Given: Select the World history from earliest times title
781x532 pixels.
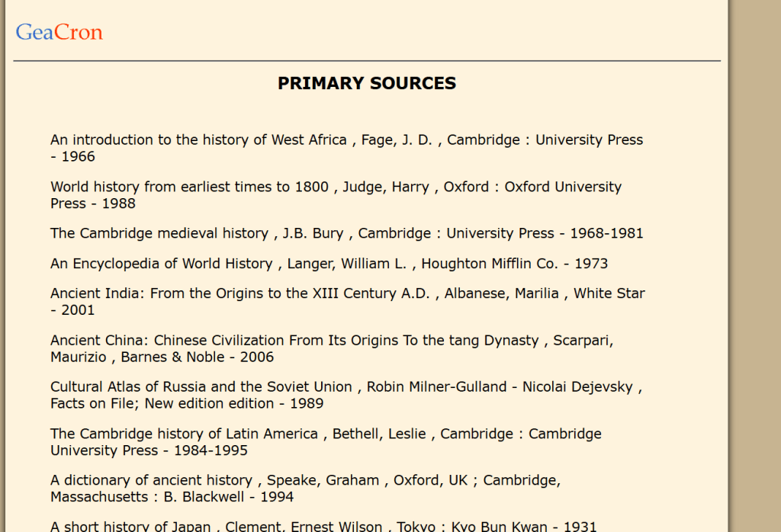Looking at the screenshot, I should coord(189,187).
